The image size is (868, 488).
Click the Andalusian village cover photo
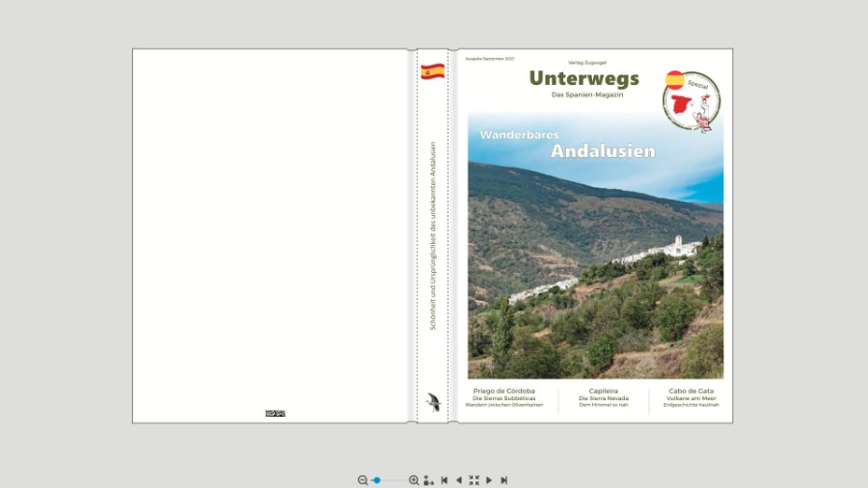tap(595, 245)
